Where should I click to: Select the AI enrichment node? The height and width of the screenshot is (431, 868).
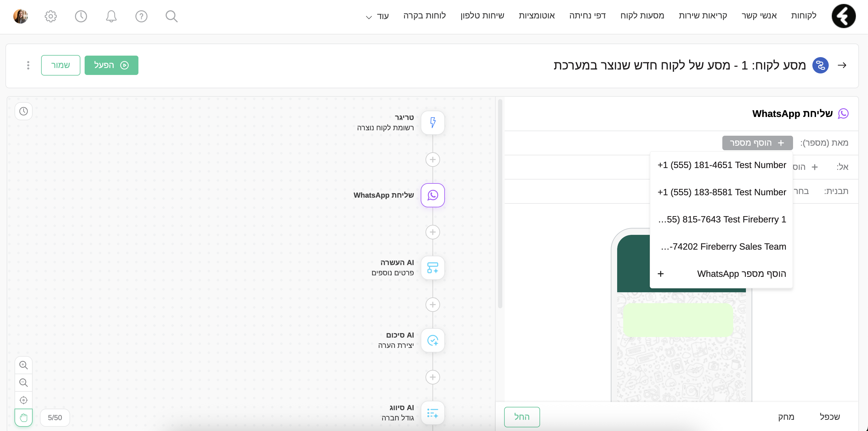pos(433,267)
